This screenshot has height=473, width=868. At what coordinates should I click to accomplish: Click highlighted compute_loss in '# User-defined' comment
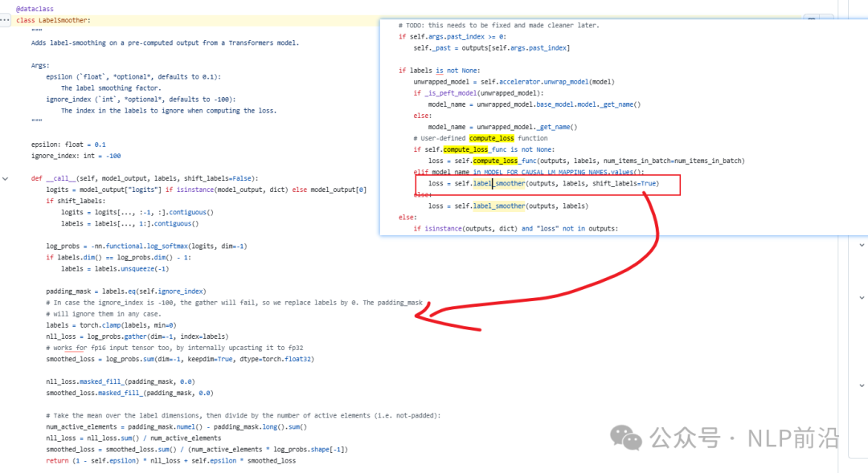pos(492,138)
